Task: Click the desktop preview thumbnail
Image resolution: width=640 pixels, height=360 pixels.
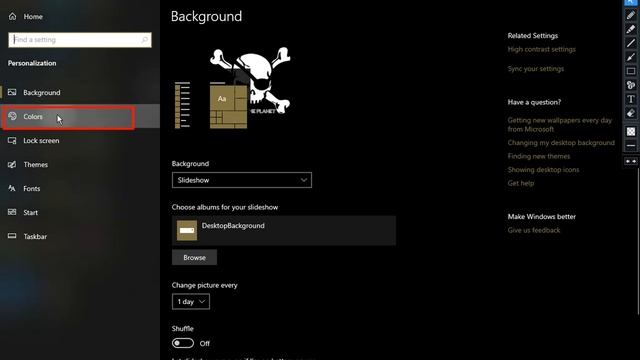Action: click(232, 89)
